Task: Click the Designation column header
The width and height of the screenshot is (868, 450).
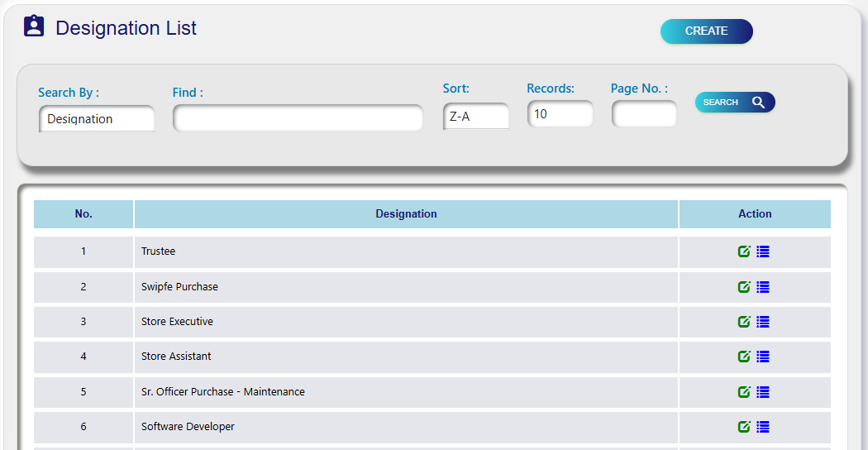Action: pos(406,214)
